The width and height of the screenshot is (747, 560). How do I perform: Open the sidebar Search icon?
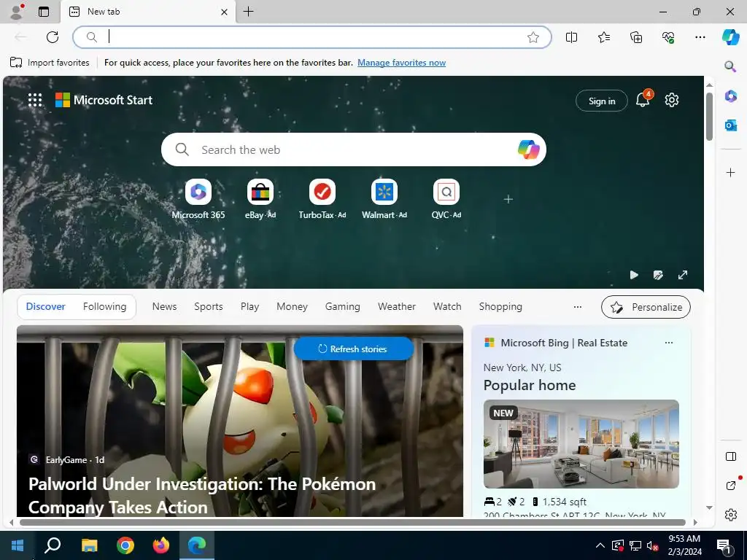coord(730,66)
